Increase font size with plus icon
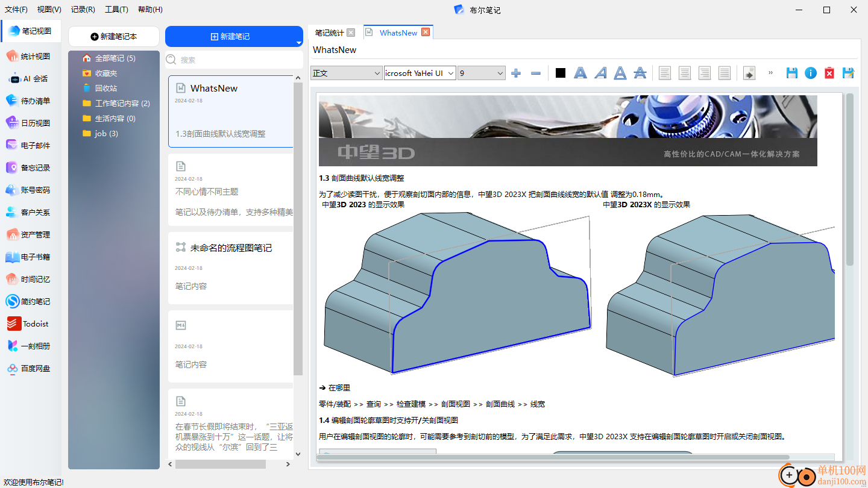868x488 pixels. [x=516, y=73]
